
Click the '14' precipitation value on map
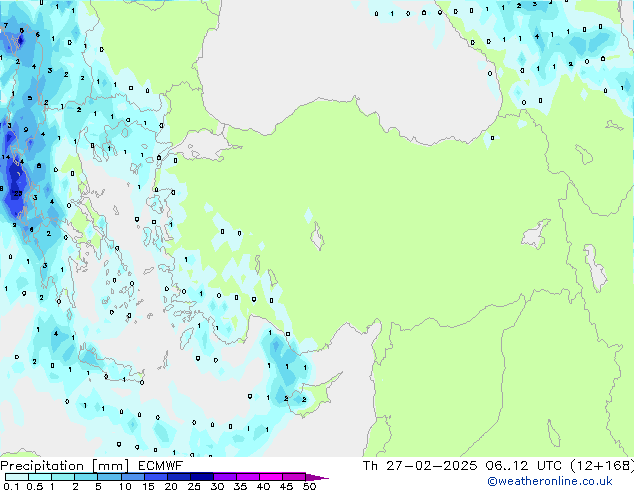[x=6, y=157]
